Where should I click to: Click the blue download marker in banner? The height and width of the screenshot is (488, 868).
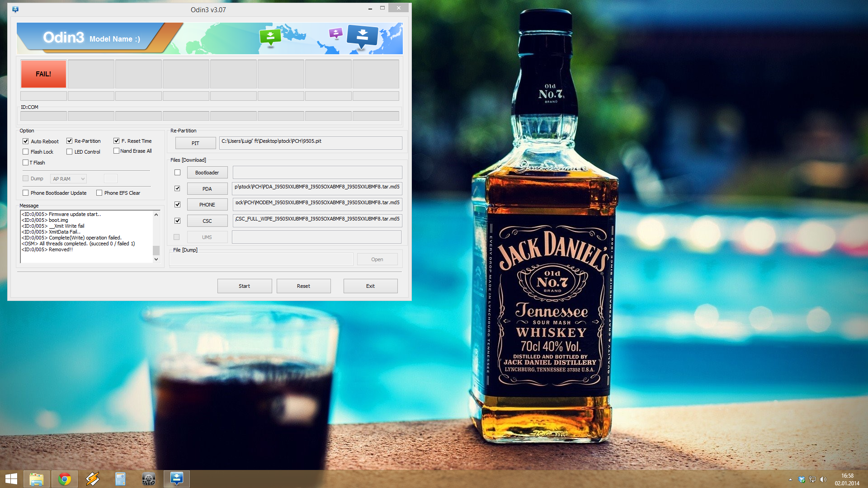point(363,37)
